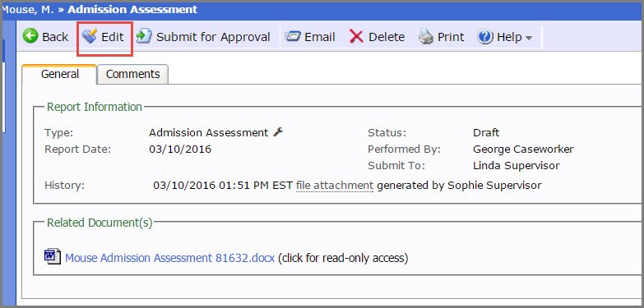Click the Admission Assessment breadcrumb title

tap(132, 9)
